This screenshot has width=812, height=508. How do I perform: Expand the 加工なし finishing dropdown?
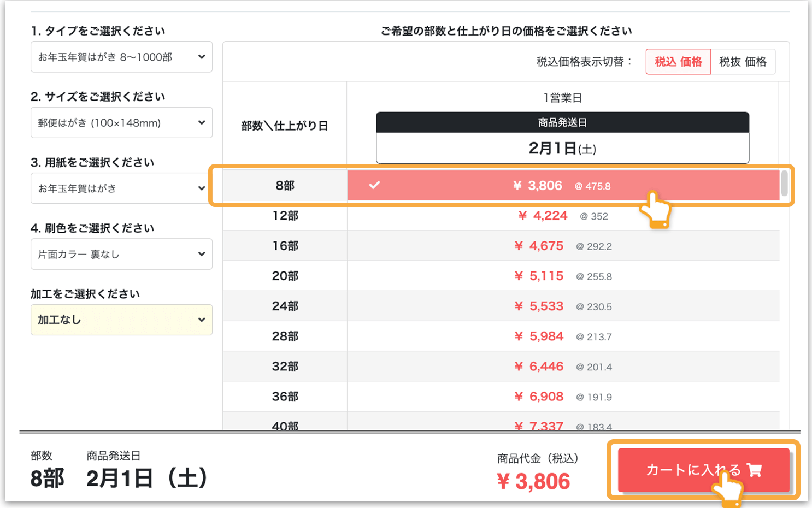click(x=121, y=320)
